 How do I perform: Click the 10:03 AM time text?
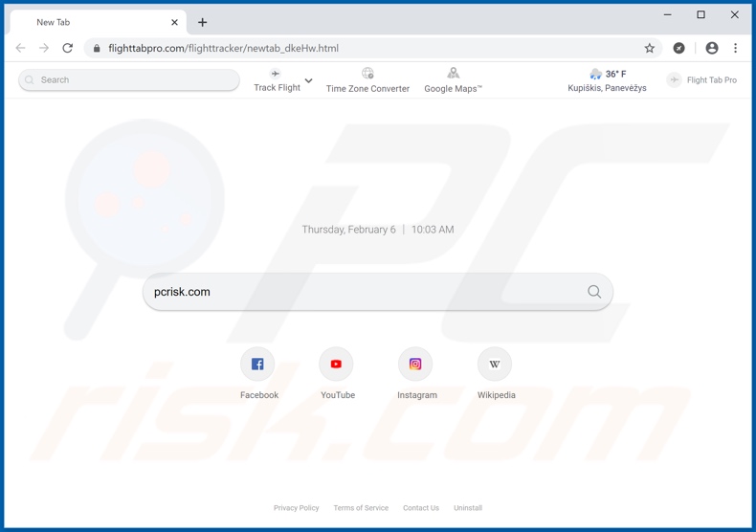tap(433, 230)
